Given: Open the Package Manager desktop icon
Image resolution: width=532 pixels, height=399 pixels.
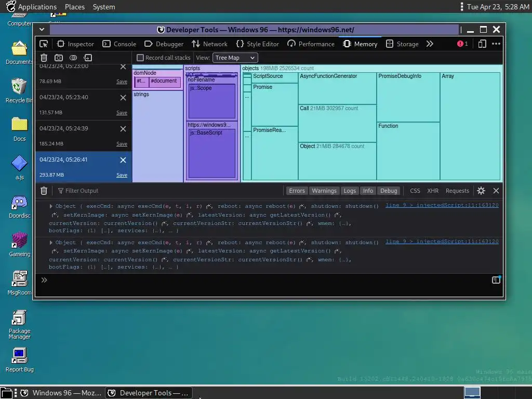Looking at the screenshot, I should coord(19,325).
